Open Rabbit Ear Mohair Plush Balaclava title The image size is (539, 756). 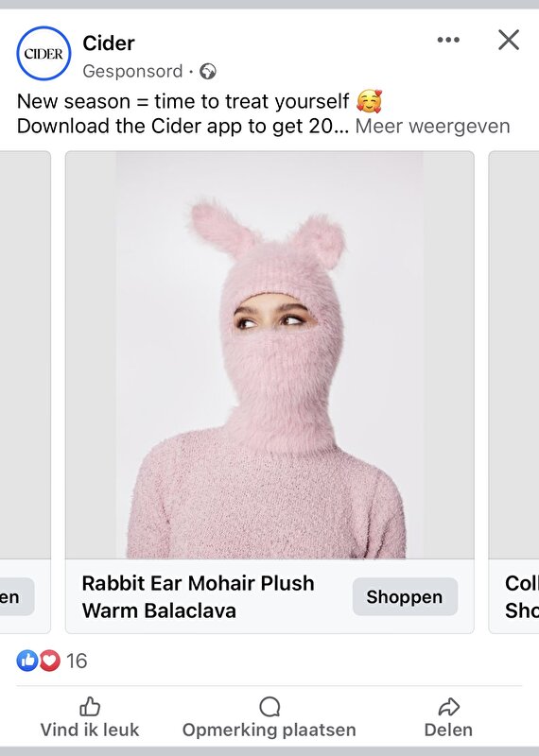click(198, 597)
